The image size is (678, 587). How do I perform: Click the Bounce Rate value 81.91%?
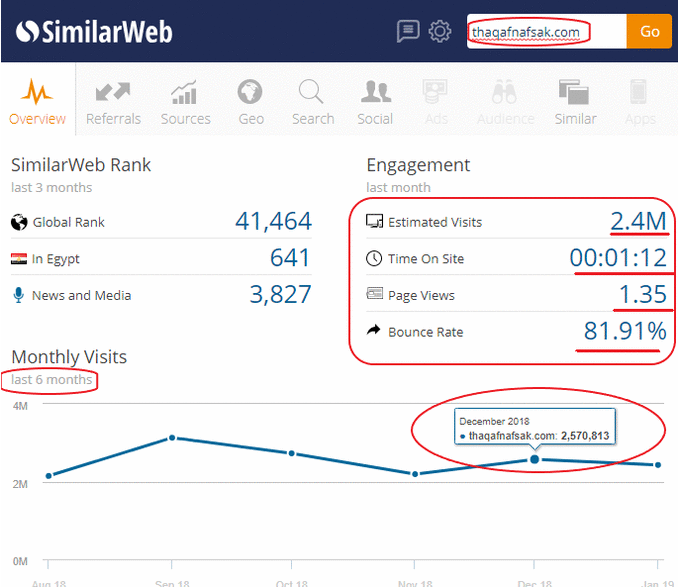[x=625, y=332]
